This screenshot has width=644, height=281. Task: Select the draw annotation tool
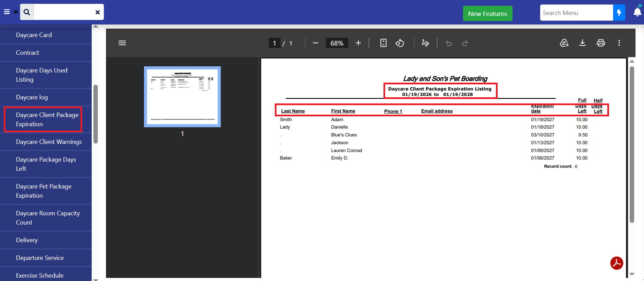click(425, 43)
